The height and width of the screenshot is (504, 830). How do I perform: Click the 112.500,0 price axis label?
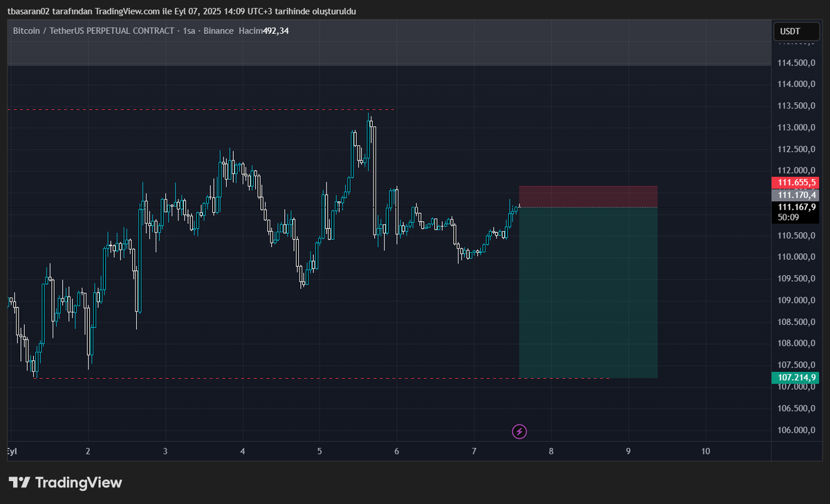(x=797, y=149)
